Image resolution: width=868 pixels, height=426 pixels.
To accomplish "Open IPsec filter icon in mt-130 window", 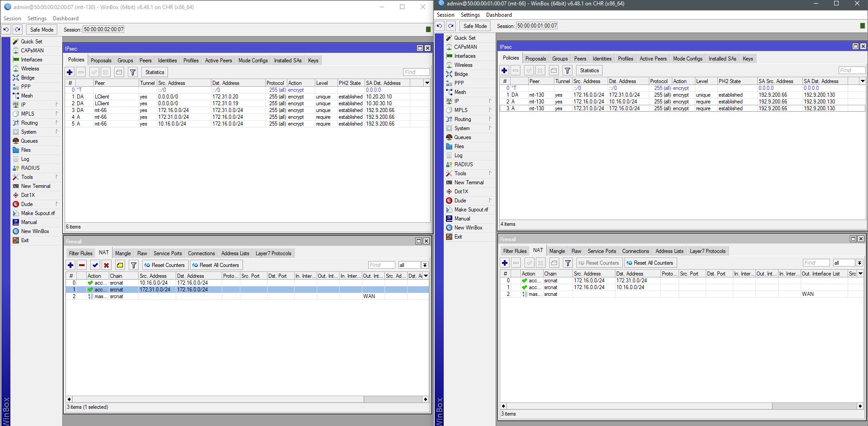I will pyautogui.click(x=133, y=72).
